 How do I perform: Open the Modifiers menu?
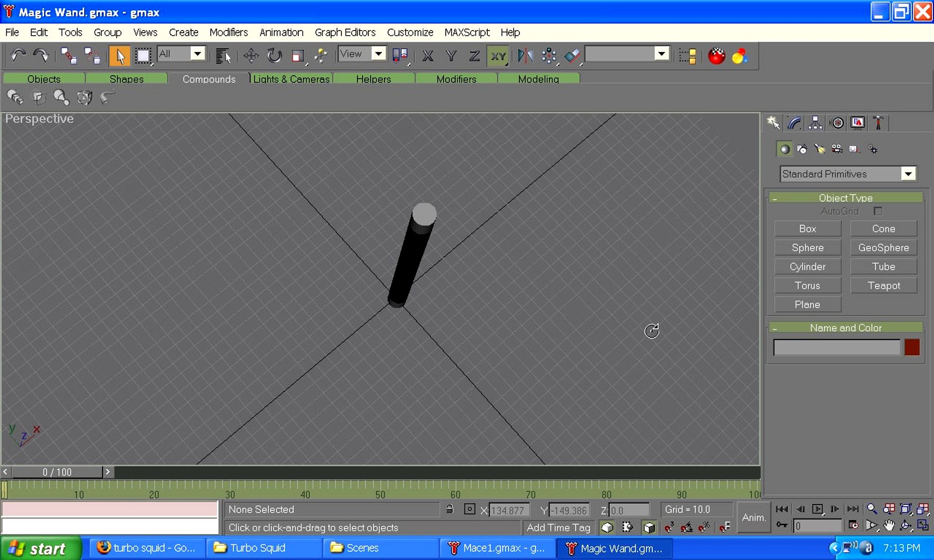tap(228, 32)
